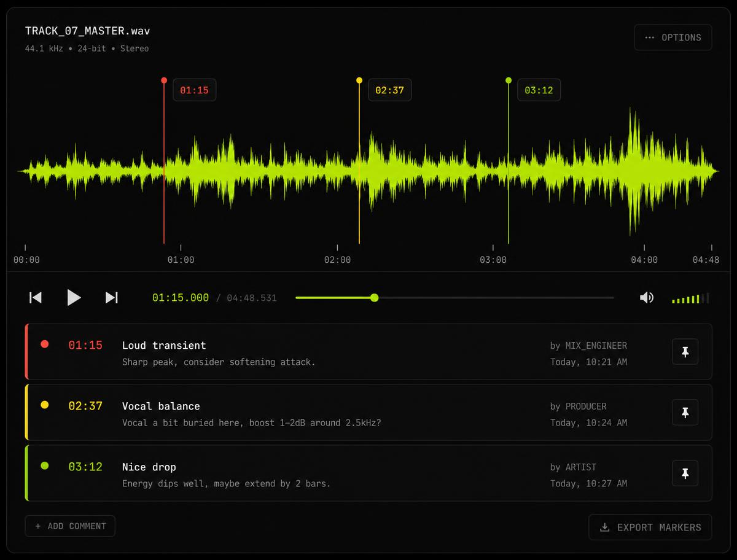The width and height of the screenshot is (737, 560).
Task: Adjust the volume level bars
Action: (690, 298)
